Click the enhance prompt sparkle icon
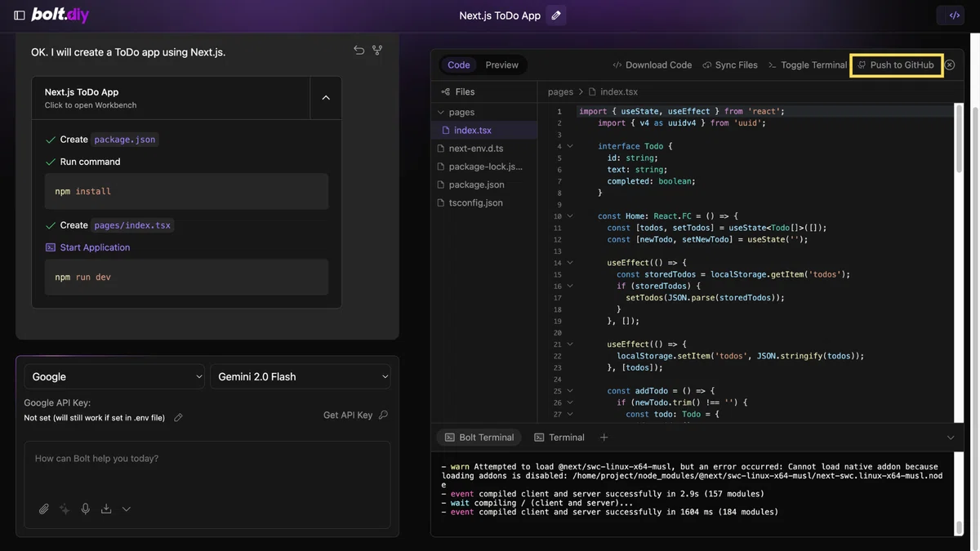Screen dimensions: 980x551 [65, 509]
